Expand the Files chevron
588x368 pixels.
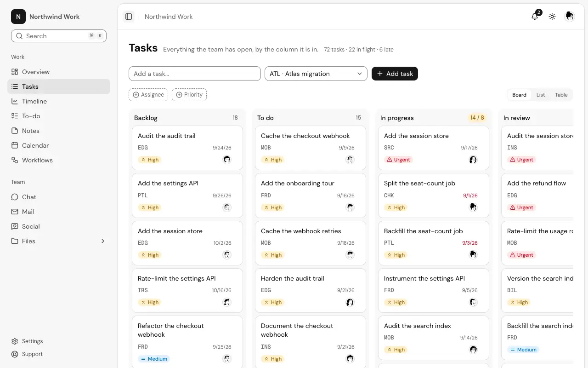[x=103, y=241]
